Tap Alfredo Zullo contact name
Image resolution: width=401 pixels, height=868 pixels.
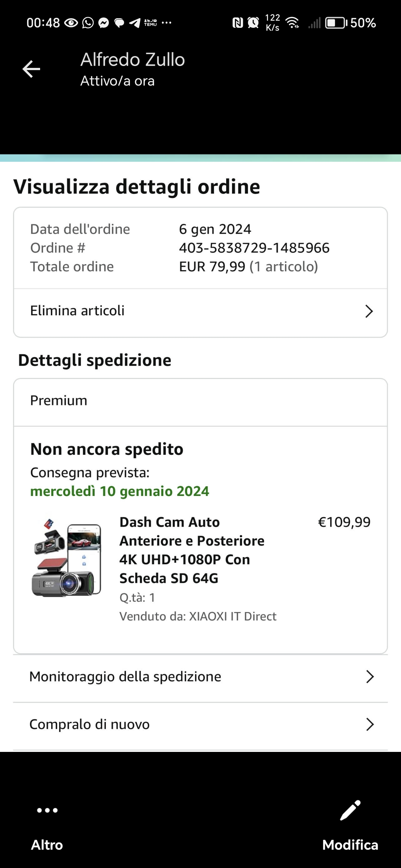pos(133,60)
